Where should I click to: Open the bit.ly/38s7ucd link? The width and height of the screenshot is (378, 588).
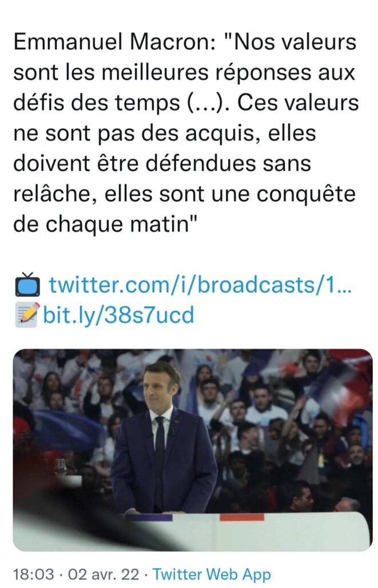(119, 315)
